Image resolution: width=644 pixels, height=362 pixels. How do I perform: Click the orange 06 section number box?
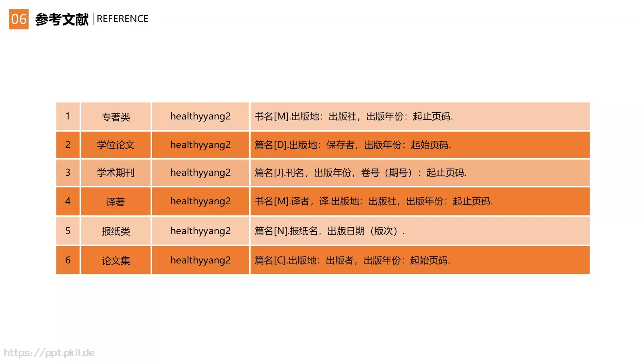point(19,19)
